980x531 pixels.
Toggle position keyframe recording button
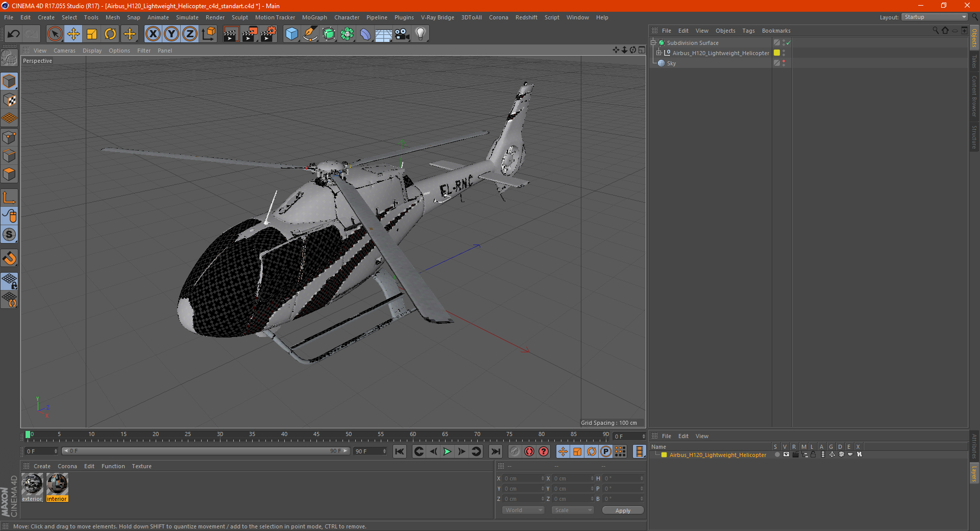point(563,451)
